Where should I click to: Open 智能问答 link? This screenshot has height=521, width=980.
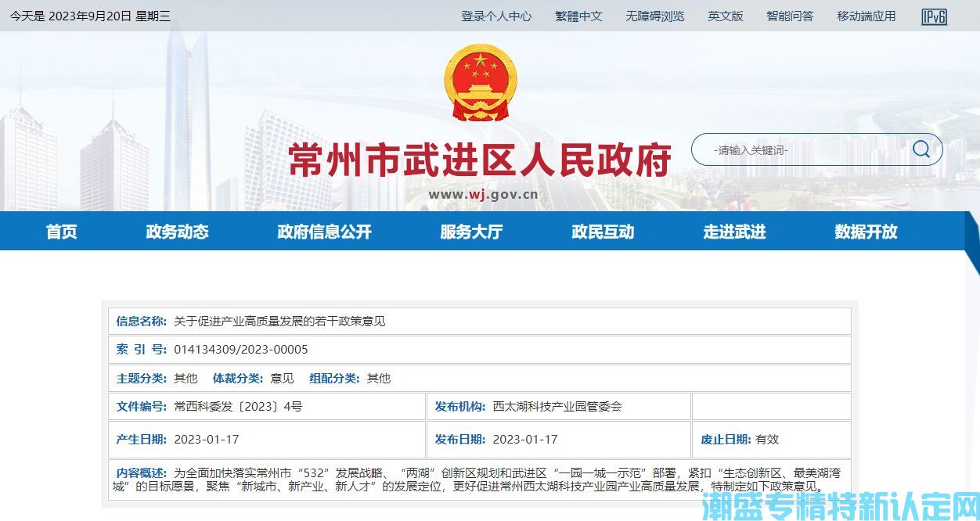(790, 16)
